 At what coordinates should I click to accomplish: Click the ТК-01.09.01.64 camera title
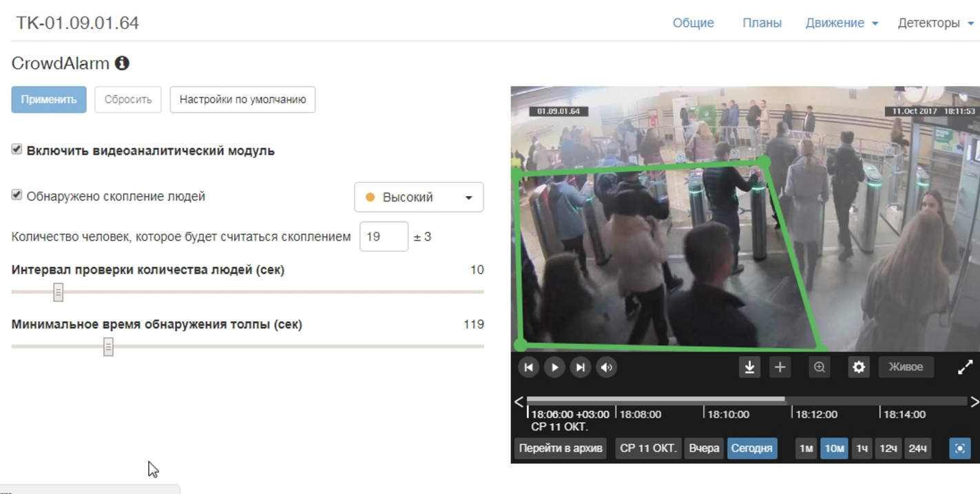click(x=77, y=23)
